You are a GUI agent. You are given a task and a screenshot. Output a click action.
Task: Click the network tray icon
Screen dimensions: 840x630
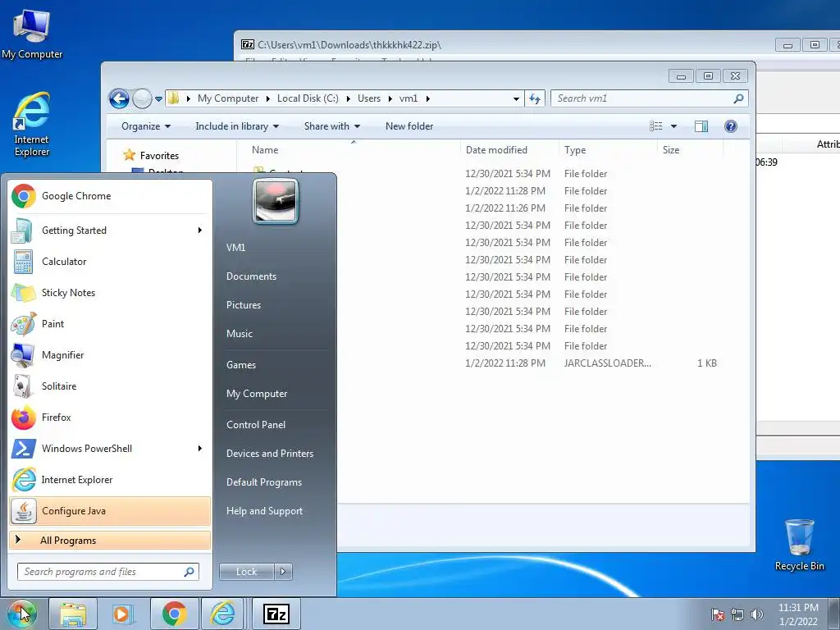[x=737, y=614]
